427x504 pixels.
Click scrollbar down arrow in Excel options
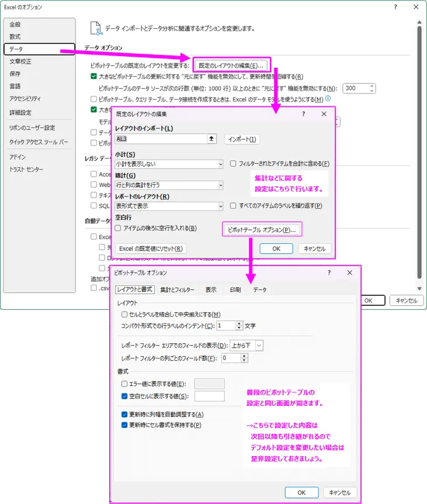[419, 289]
